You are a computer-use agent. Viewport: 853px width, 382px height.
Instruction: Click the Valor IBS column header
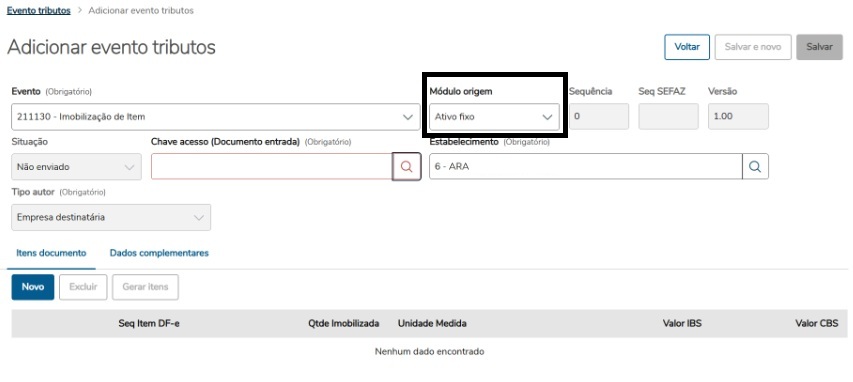tap(682, 323)
